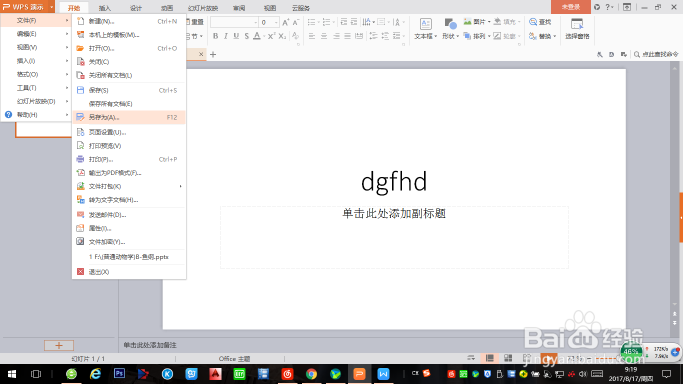Screen dimensions: 683x384
Task: Toggle Subscript formatting
Action: (282, 36)
